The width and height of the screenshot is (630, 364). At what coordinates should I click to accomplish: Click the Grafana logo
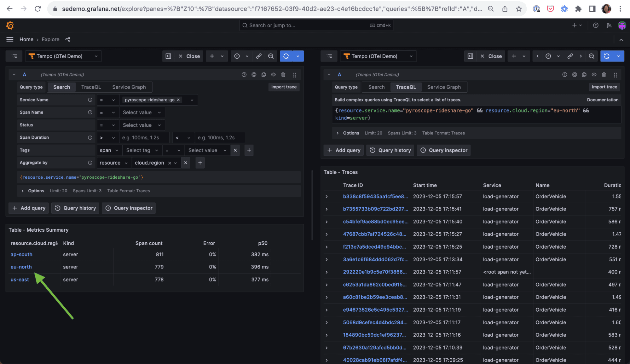(x=10, y=25)
